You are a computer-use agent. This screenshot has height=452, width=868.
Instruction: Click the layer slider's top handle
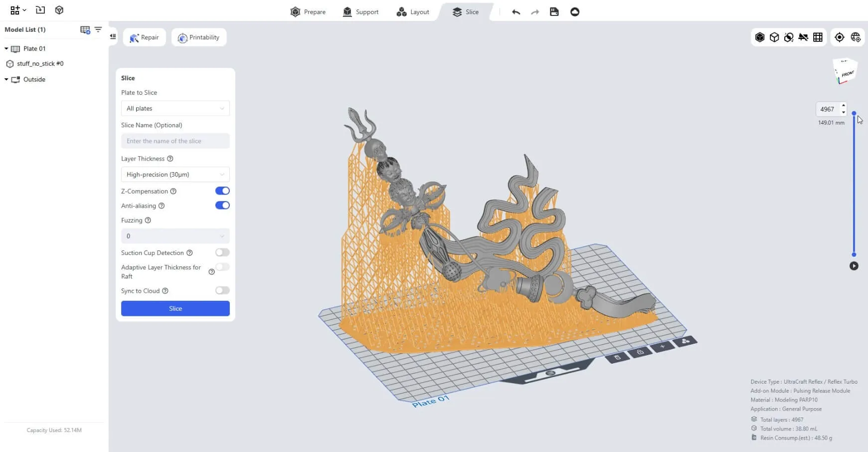tap(854, 114)
